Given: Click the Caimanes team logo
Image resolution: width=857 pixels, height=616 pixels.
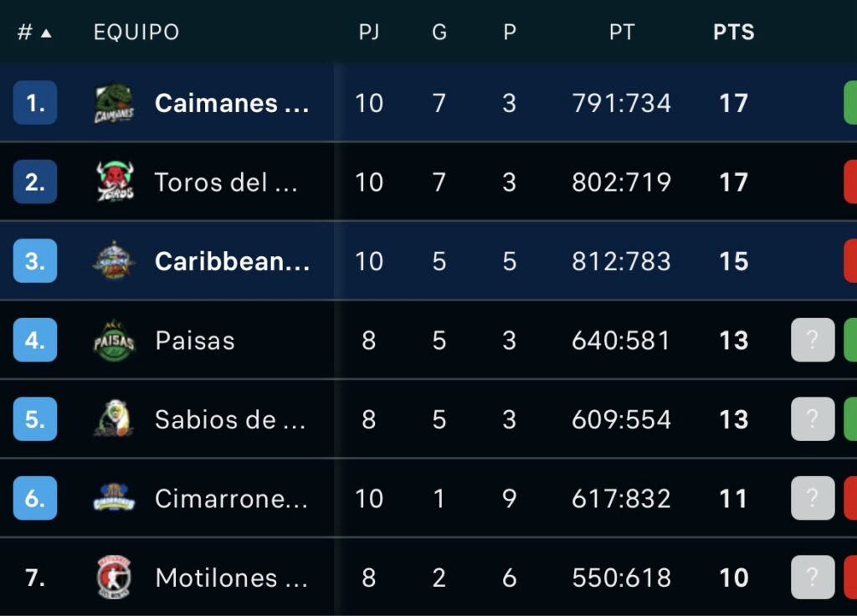Looking at the screenshot, I should [114, 103].
